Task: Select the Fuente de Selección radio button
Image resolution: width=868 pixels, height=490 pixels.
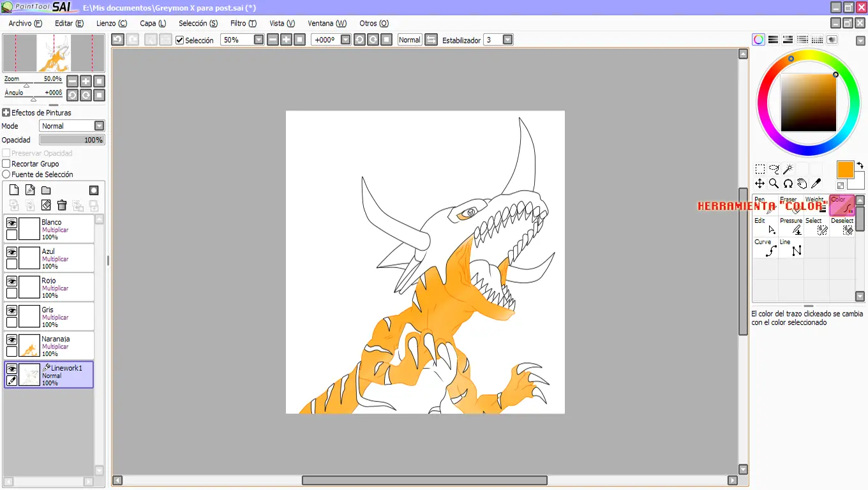Action: [x=6, y=174]
